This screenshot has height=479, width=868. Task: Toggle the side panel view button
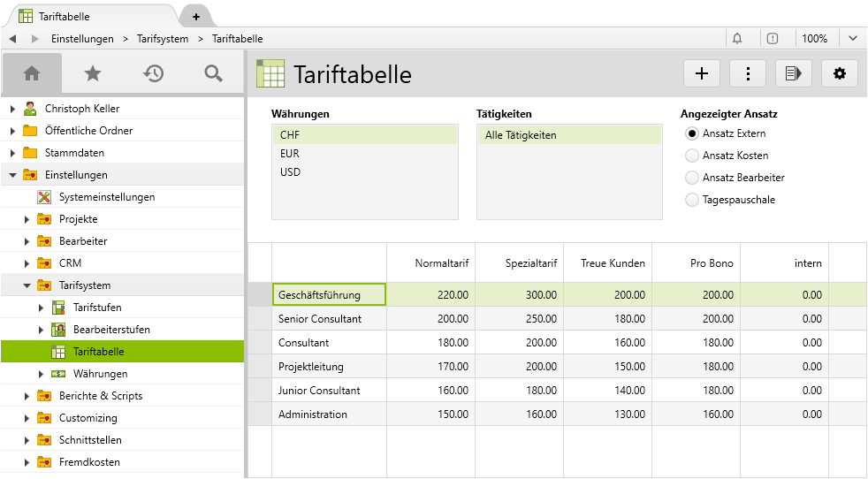point(793,73)
